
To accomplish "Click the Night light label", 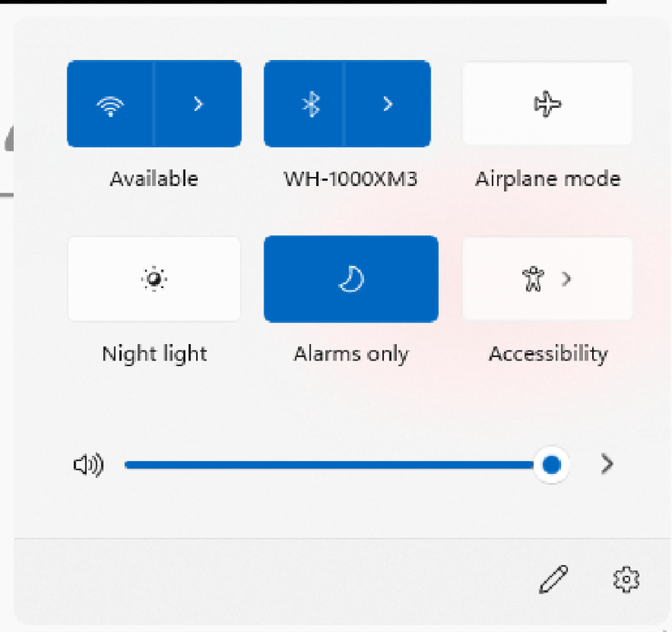I will coord(154,354).
